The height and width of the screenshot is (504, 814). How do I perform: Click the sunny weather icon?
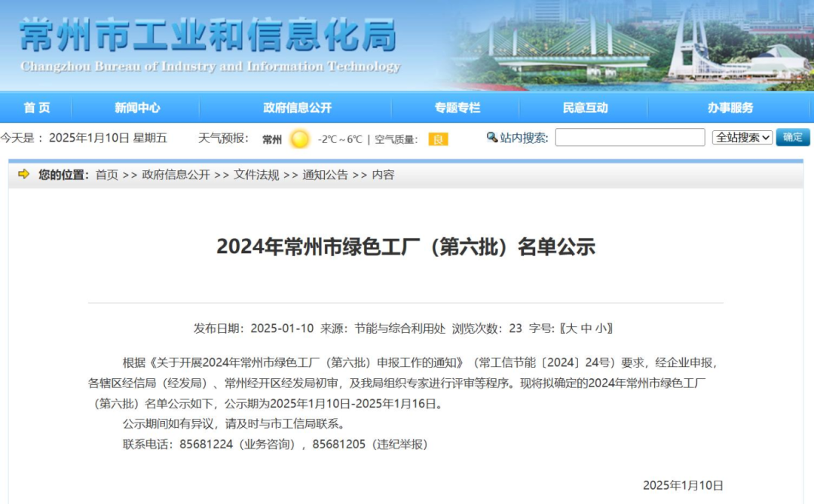(x=299, y=139)
